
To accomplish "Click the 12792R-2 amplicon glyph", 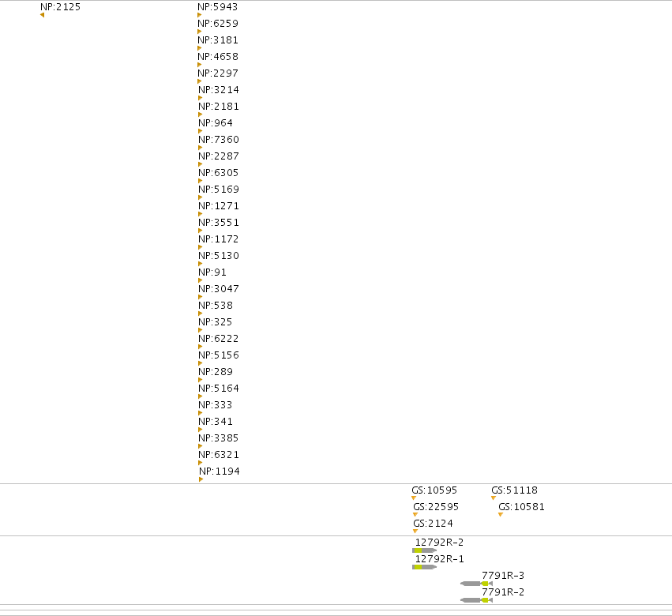I will pyautogui.click(x=424, y=550).
